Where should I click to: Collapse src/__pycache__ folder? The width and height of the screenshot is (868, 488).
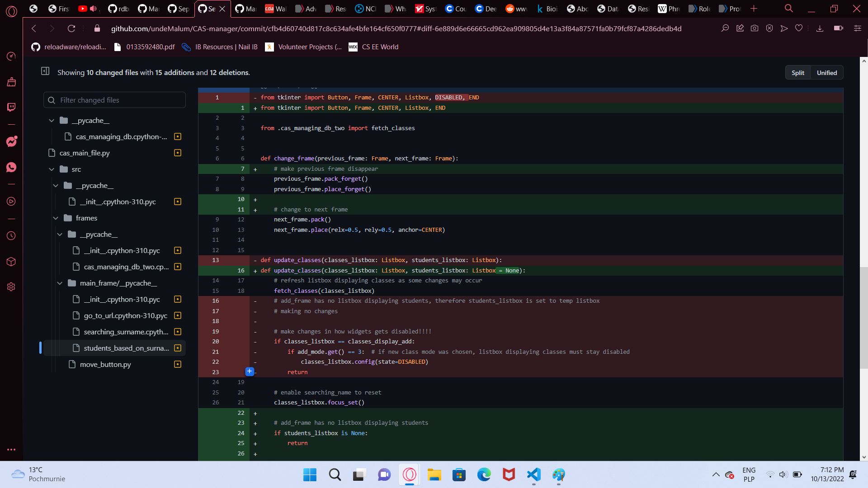click(x=56, y=186)
